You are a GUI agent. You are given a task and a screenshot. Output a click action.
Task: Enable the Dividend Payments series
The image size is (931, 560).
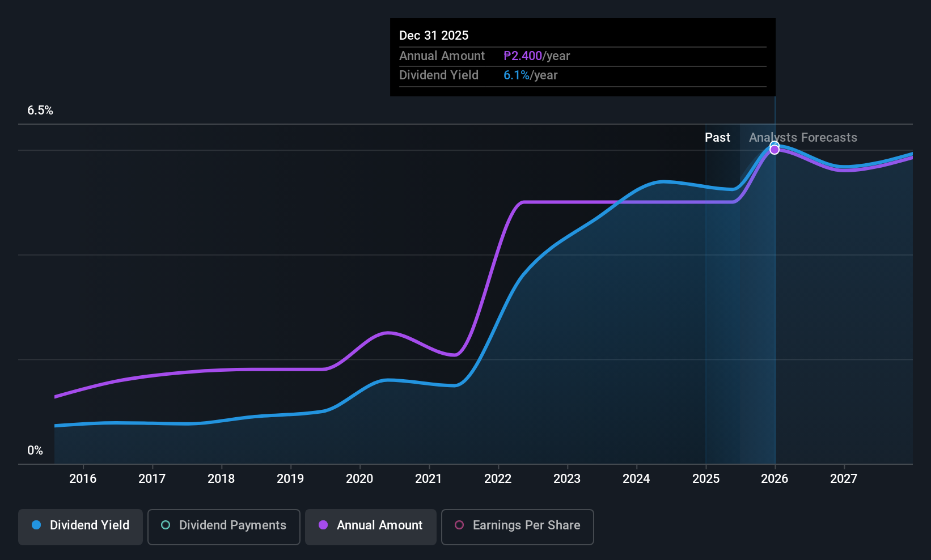[x=224, y=527]
